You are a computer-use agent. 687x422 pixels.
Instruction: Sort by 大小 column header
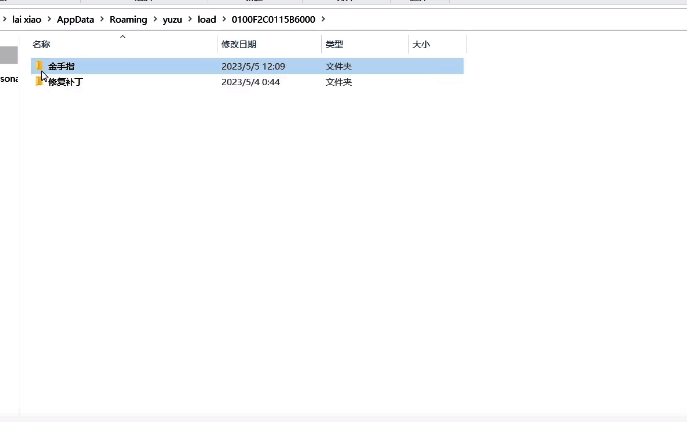point(421,44)
